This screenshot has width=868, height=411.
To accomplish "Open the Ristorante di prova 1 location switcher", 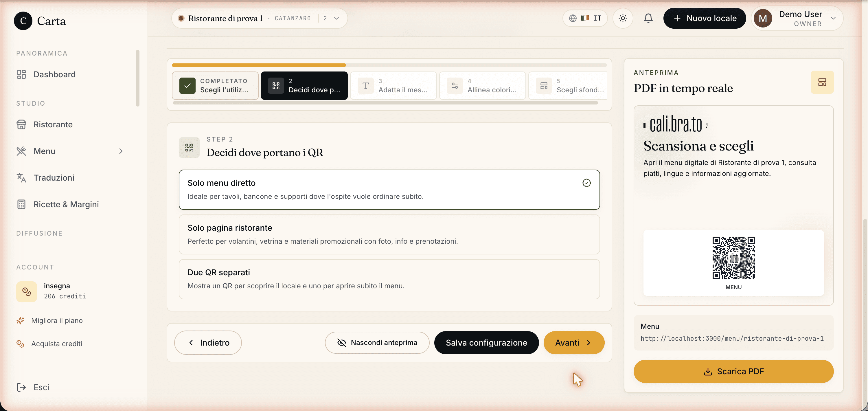I will coord(260,18).
